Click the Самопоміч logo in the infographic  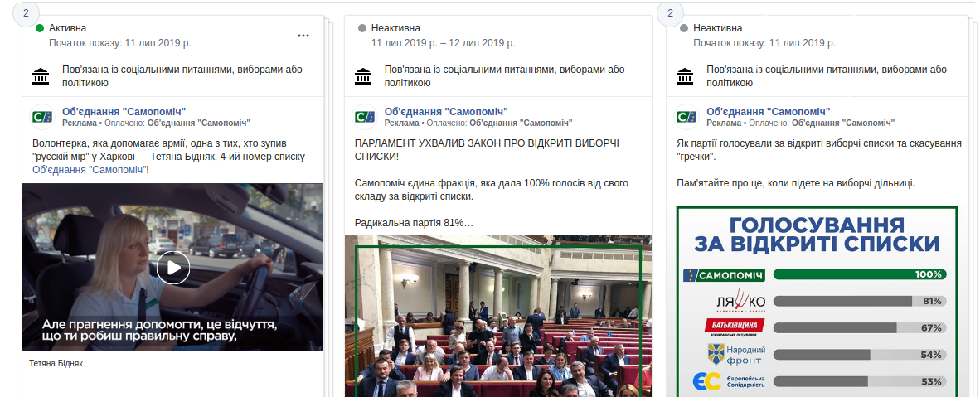tap(724, 275)
